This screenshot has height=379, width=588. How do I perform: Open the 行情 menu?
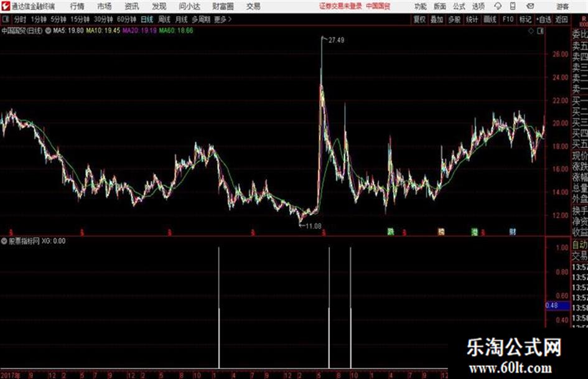coord(77,6)
